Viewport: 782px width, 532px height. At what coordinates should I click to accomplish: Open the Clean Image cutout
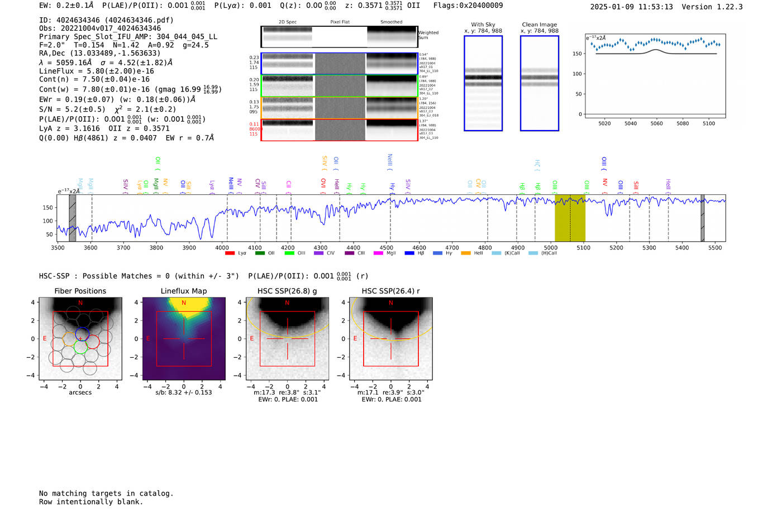tap(540, 83)
